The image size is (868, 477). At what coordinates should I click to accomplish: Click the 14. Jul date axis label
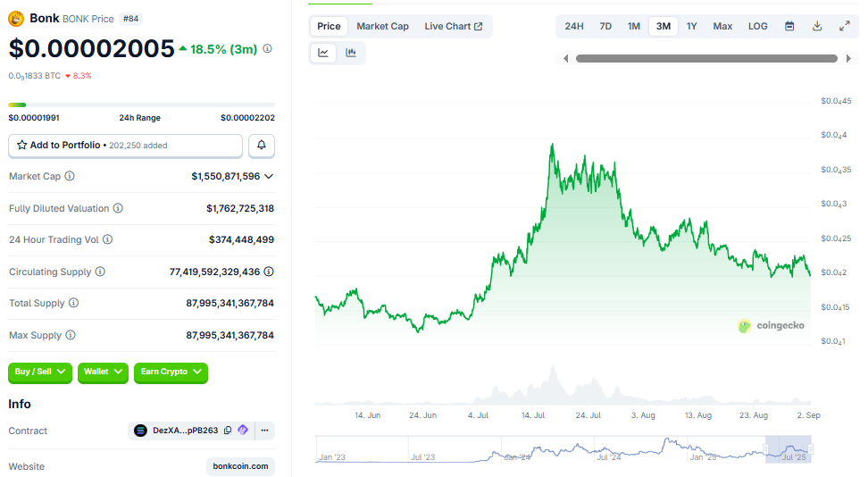tap(533, 415)
